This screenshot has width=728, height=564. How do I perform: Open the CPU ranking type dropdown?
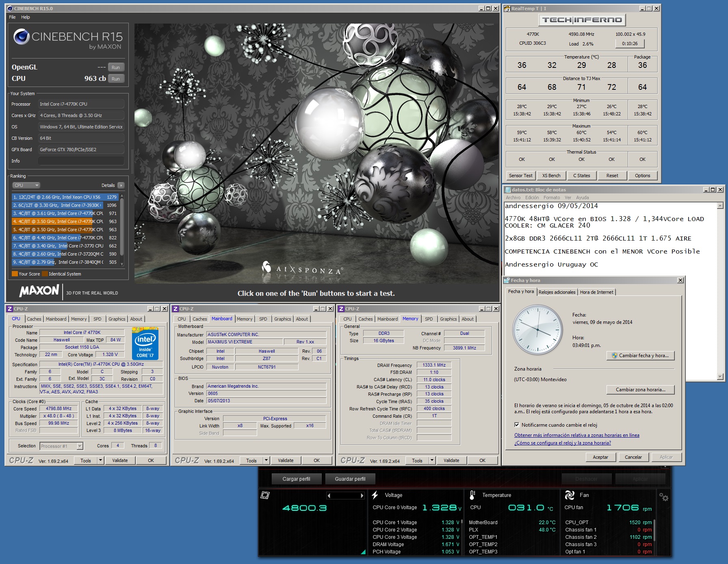click(x=26, y=185)
